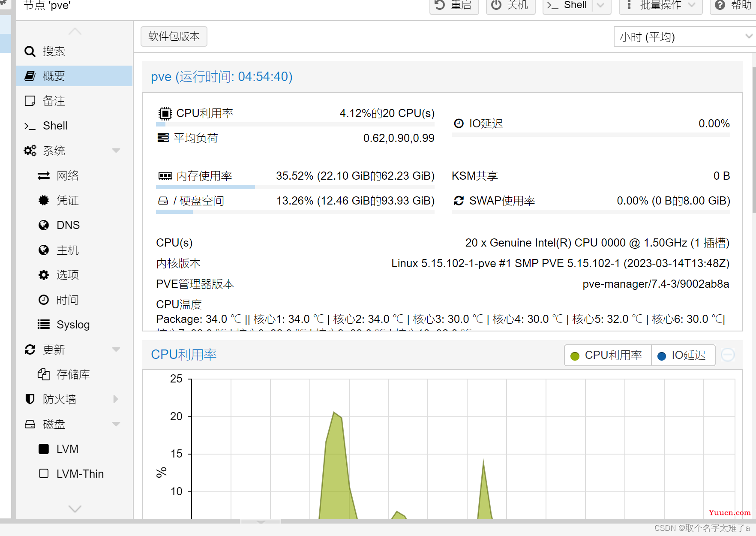Viewport: 756px width, 536px height.
Task: Open LVM disk item
Action: (75, 449)
